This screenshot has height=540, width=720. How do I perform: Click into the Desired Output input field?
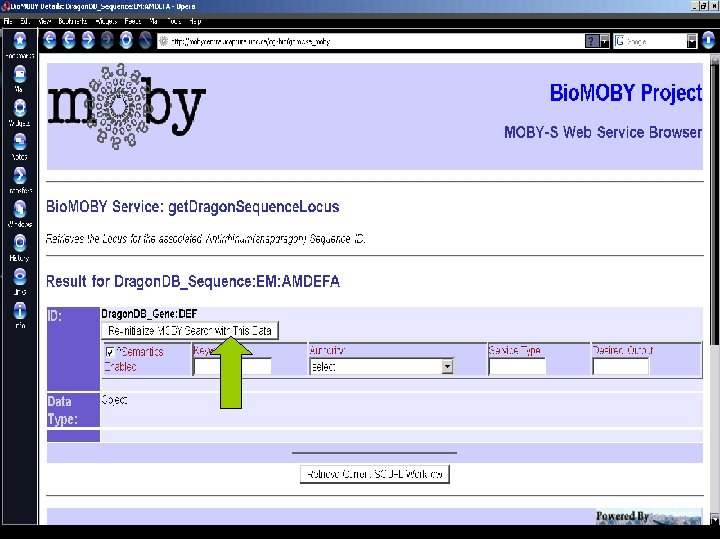click(x=621, y=367)
